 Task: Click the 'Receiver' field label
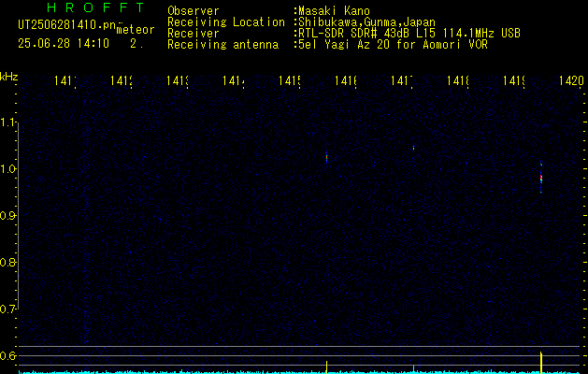[x=194, y=34]
